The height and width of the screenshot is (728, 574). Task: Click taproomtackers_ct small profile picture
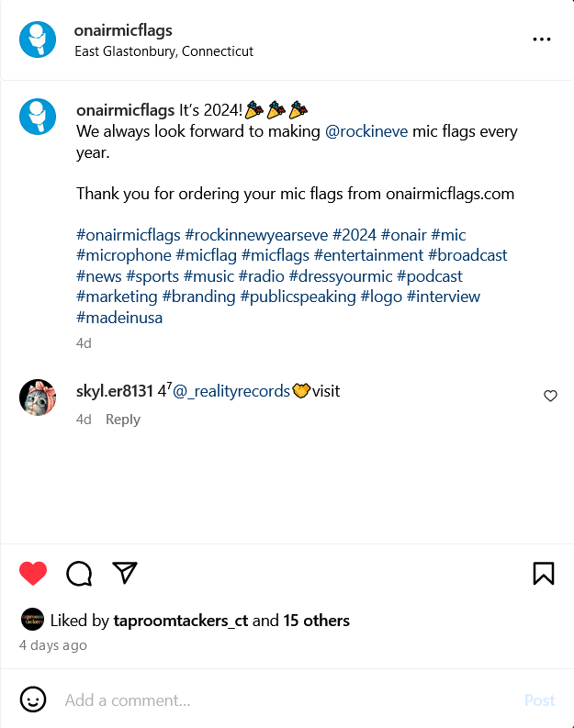pos(32,620)
